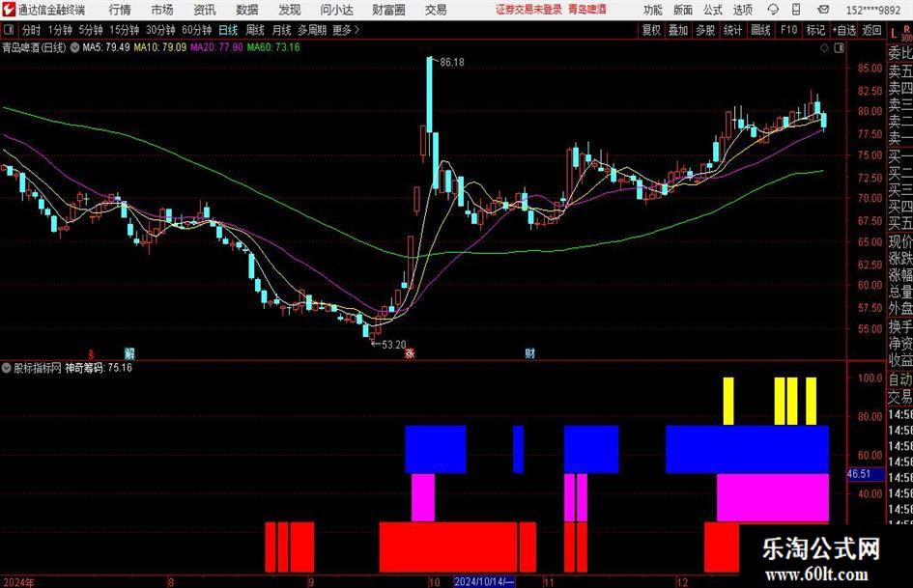This screenshot has height=588, width=913.
Task: Open the 交易 menu
Action: pos(436,10)
